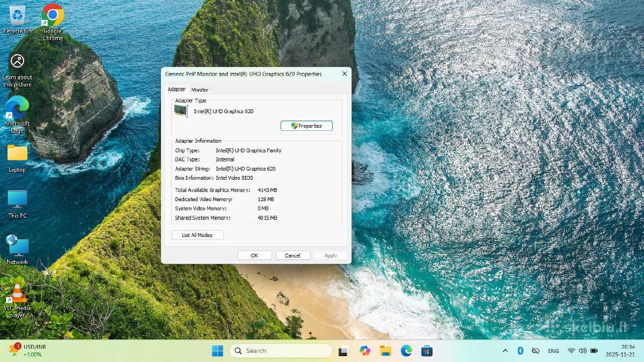This screenshot has width=644, height=362.
Task: Click the adapter Properties button
Action: click(x=306, y=125)
